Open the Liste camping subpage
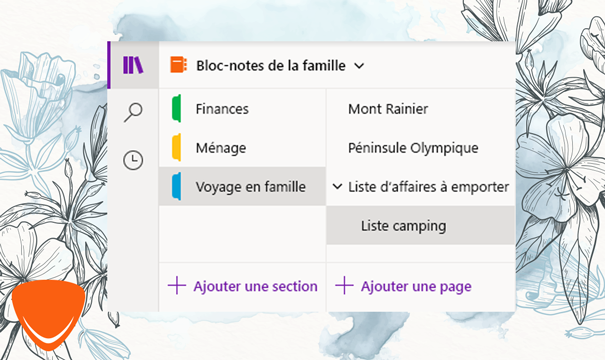The height and width of the screenshot is (360, 605). pos(421,225)
